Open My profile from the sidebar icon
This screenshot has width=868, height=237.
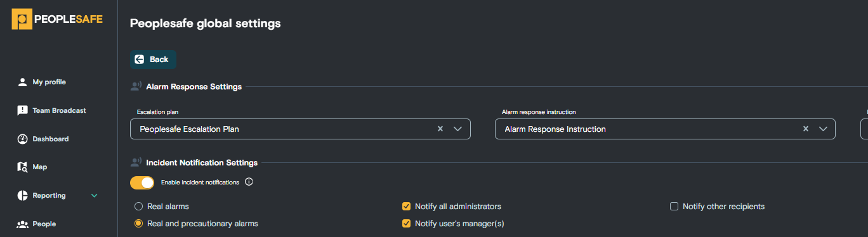point(22,82)
